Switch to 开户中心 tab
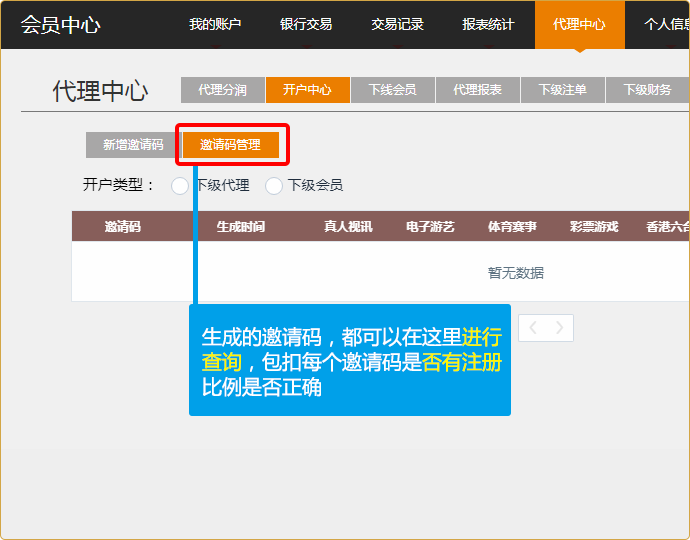 [x=307, y=90]
